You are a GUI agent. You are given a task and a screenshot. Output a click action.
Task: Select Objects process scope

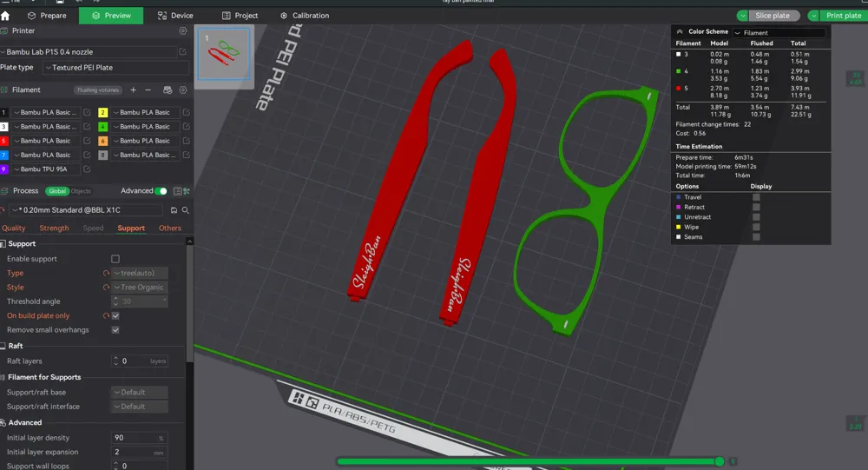(x=81, y=191)
